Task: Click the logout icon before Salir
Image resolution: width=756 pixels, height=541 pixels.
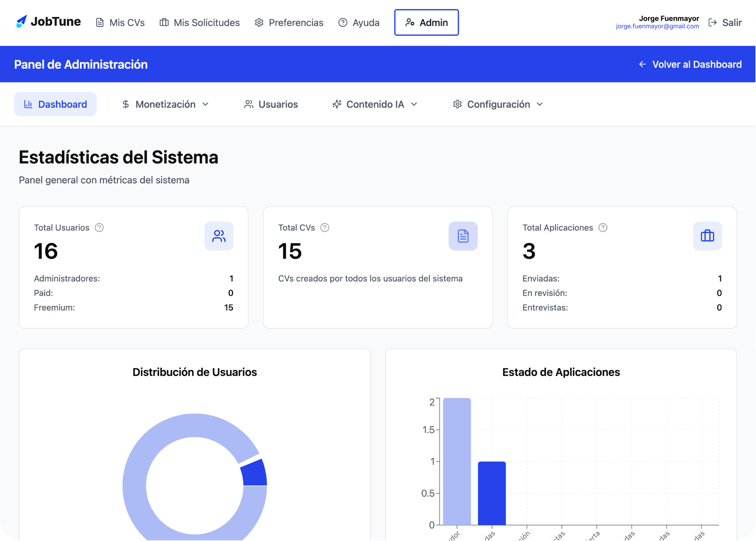Action: tap(713, 22)
